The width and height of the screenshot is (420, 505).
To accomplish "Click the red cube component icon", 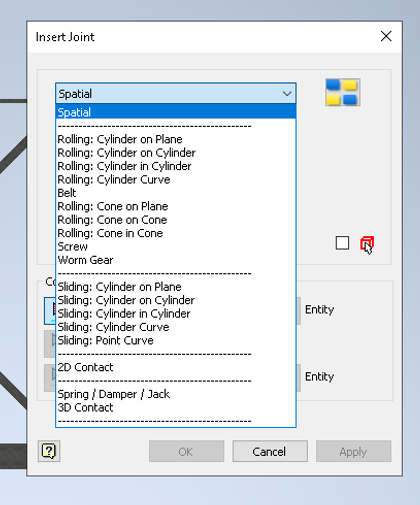I will (x=367, y=243).
